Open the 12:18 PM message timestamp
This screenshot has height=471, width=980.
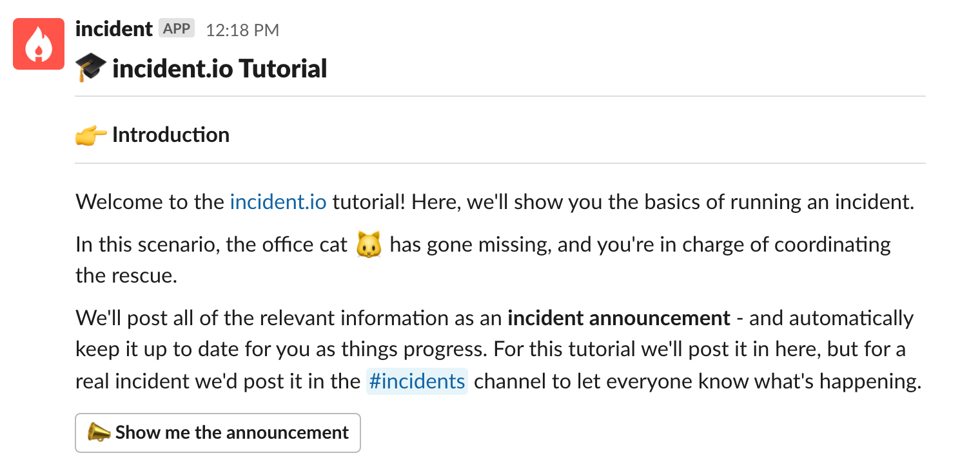(242, 30)
